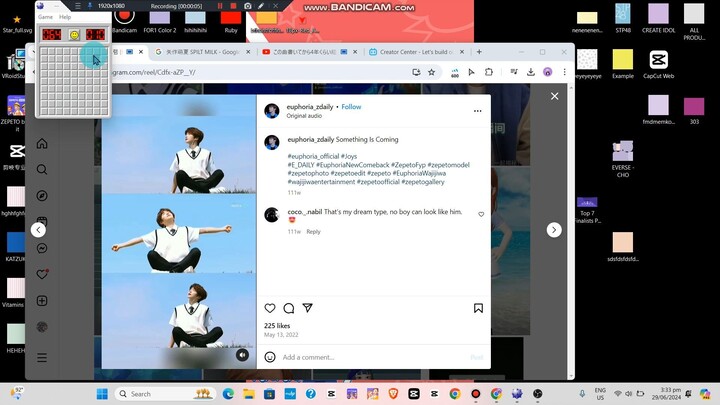This screenshot has height=405, width=720.
Task: Follow euphoria_zdaily
Action: [x=351, y=107]
